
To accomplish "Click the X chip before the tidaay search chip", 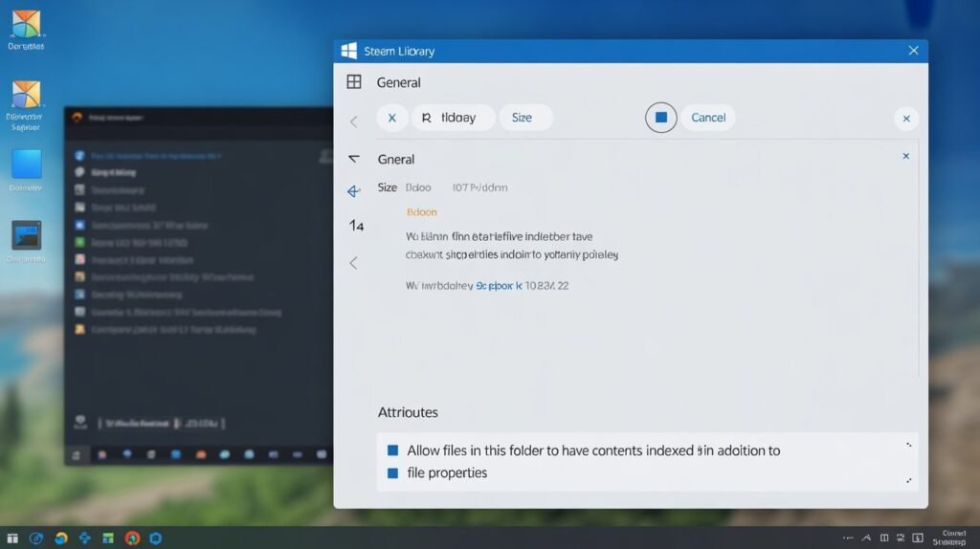I will [391, 118].
